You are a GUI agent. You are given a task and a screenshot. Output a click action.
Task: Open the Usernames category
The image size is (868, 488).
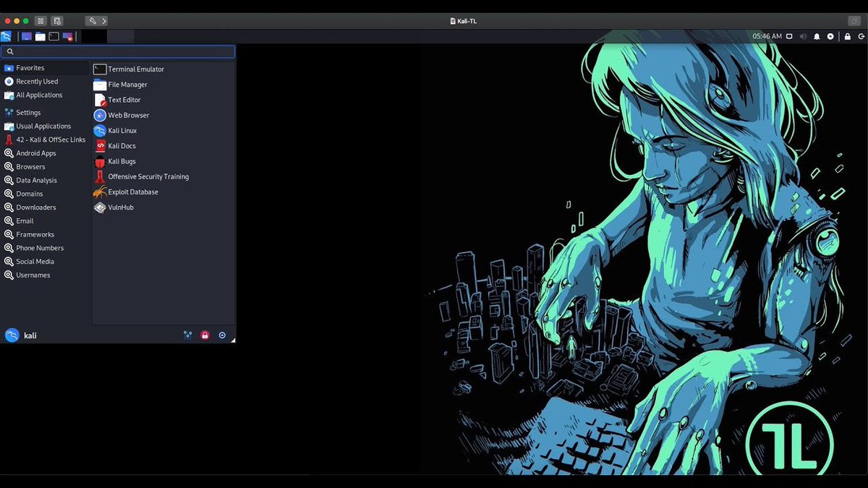(45, 275)
